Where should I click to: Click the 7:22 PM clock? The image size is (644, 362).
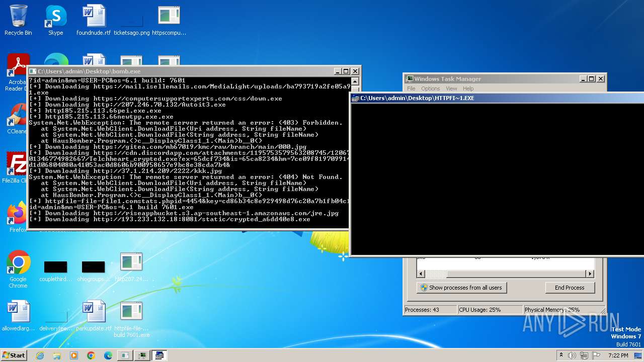(x=618, y=355)
